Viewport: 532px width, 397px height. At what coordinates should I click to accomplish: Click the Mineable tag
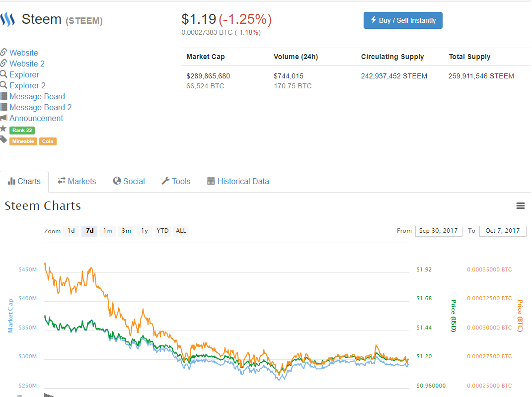(23, 141)
